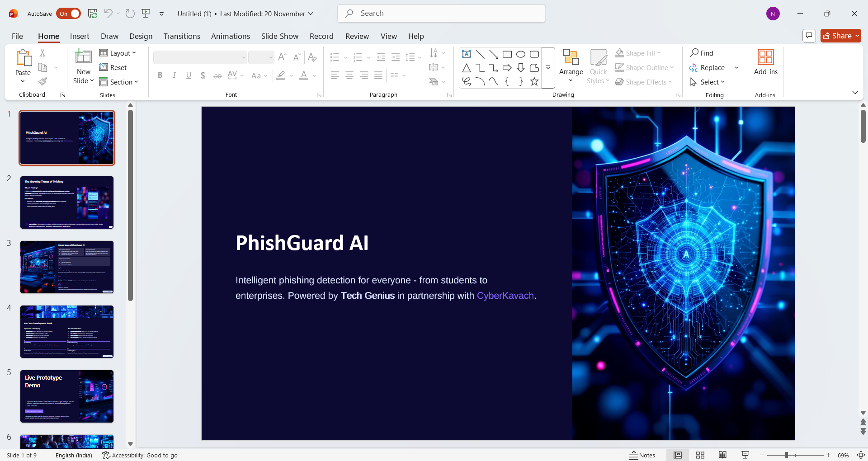Click the Arrange button
868x461 pixels.
(x=571, y=66)
